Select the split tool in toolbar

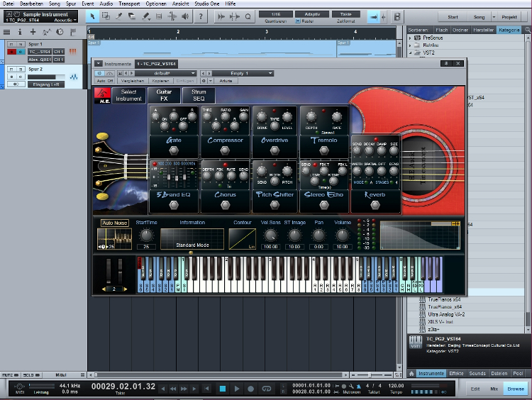(119, 16)
